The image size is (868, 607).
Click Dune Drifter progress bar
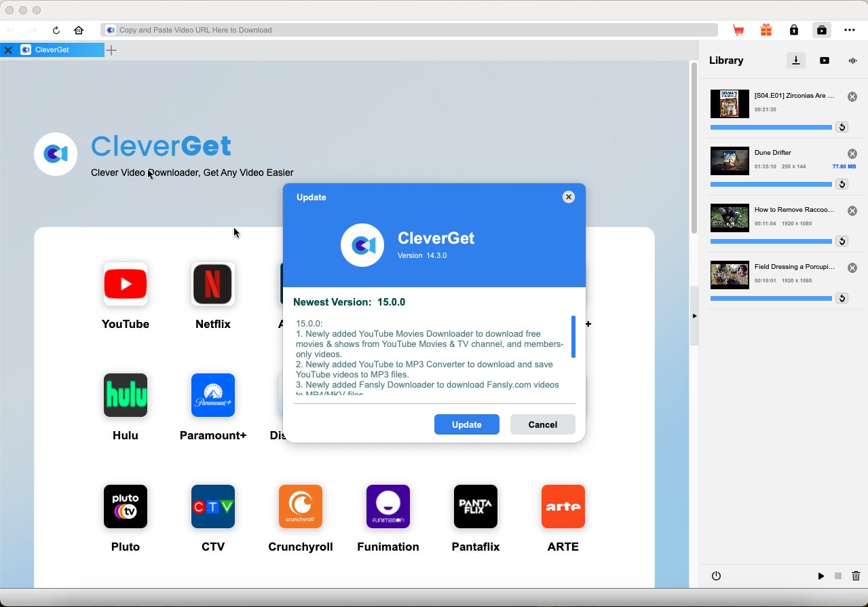coord(771,184)
